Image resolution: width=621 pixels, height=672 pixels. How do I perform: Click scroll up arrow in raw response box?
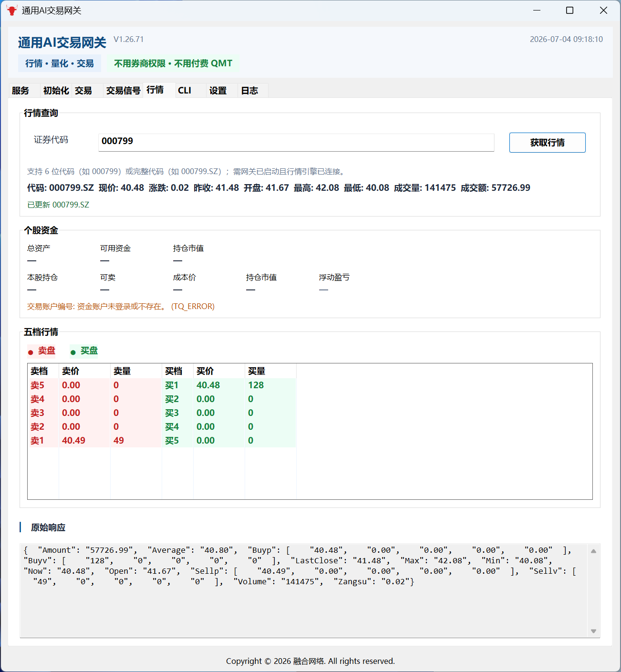(x=593, y=551)
